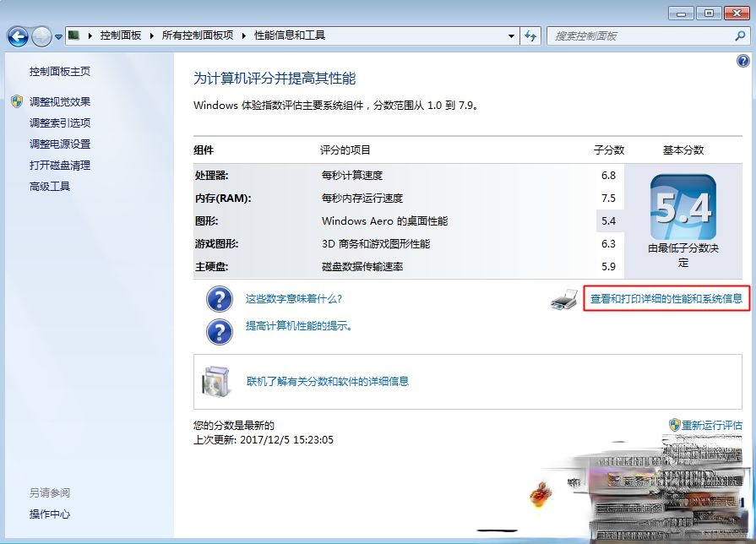This screenshot has height=544, width=756.
Task: Click the grayed forward navigation arrow
Action: (41, 36)
